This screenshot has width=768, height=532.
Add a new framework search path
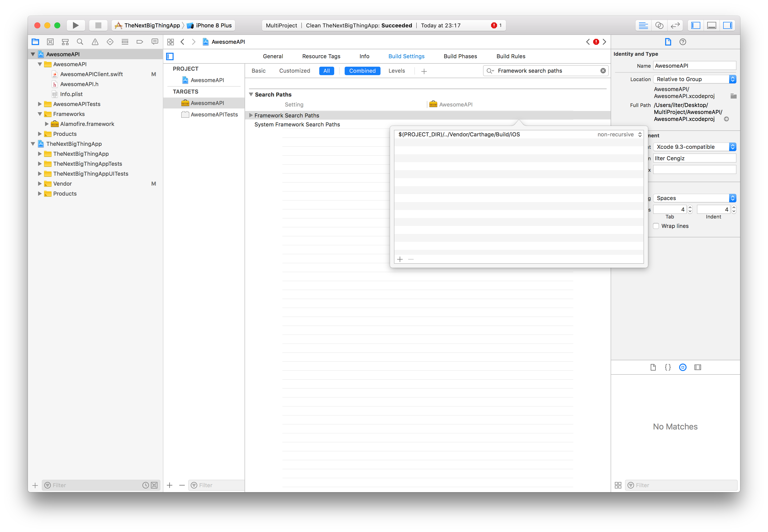point(400,259)
